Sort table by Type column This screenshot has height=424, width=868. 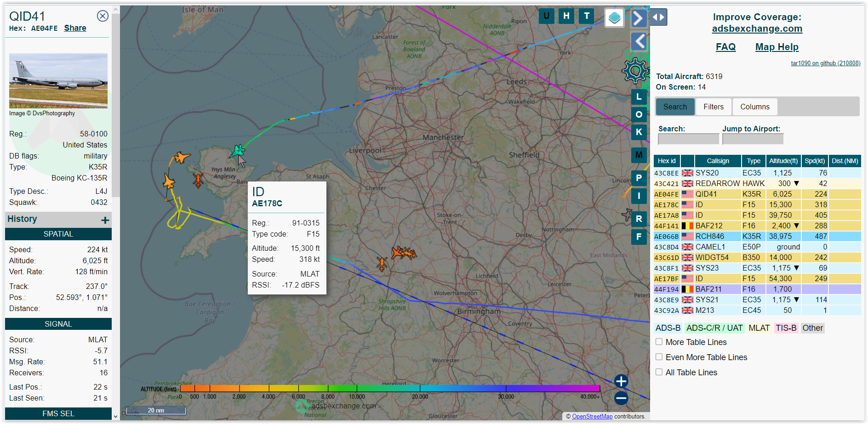click(x=754, y=161)
